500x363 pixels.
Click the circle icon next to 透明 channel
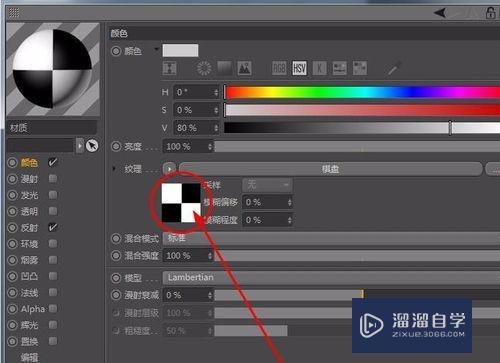pyautogui.click(x=12, y=211)
